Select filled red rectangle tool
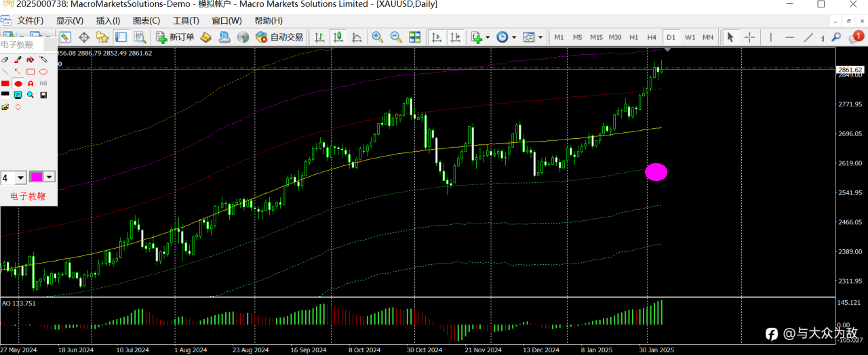868x355 pixels. pos(5,83)
